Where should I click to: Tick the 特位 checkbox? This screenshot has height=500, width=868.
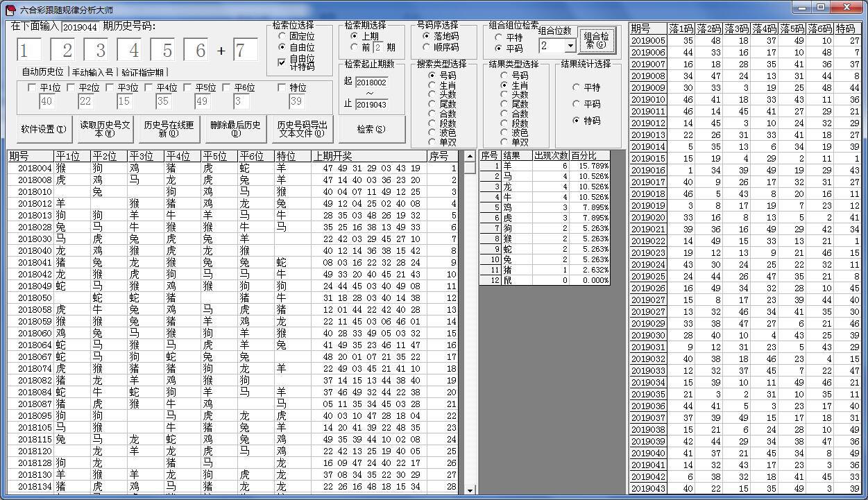tap(282, 88)
